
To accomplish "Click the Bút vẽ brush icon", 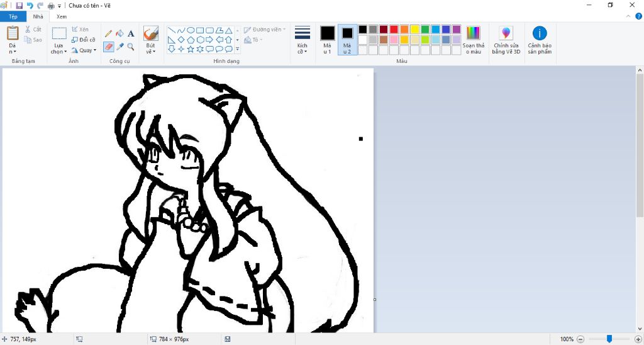I will pyautogui.click(x=151, y=33).
